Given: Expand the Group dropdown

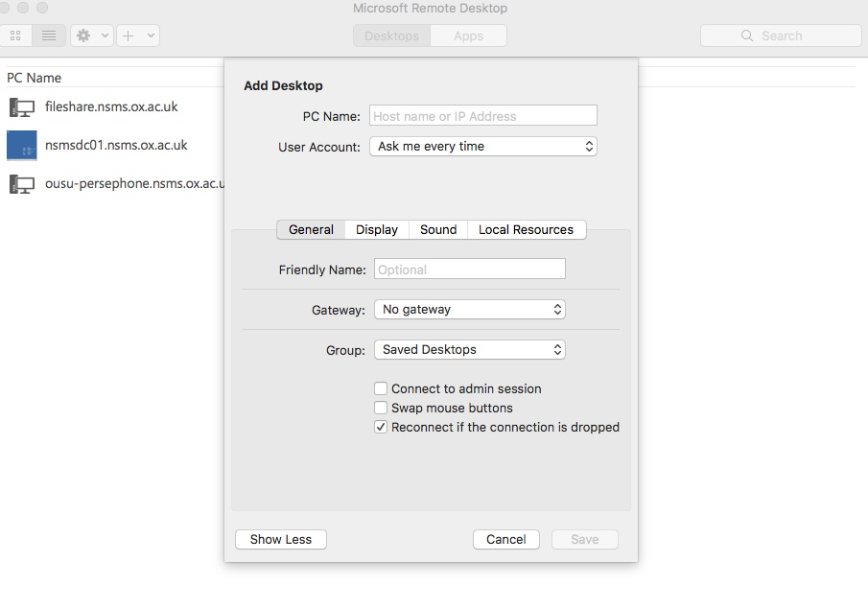Looking at the screenshot, I should tap(468, 350).
